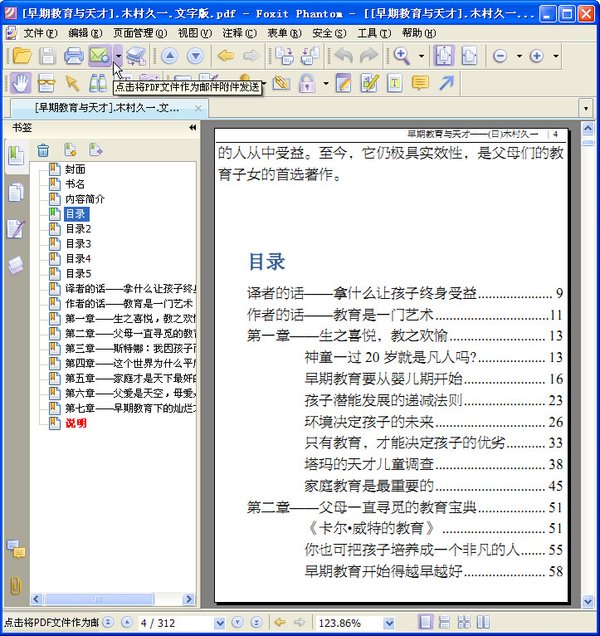600x636 pixels.
Task: Open the 目录3 bookmark
Action: coord(78,244)
